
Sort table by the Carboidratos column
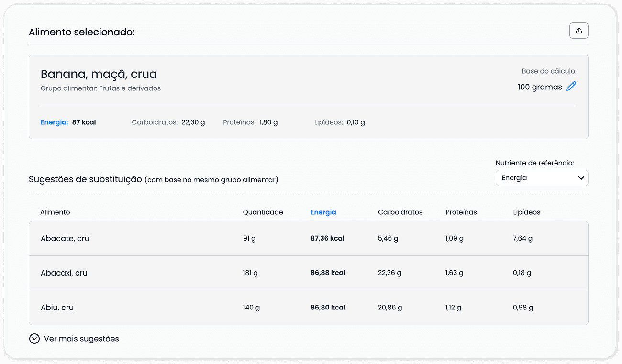coord(400,212)
